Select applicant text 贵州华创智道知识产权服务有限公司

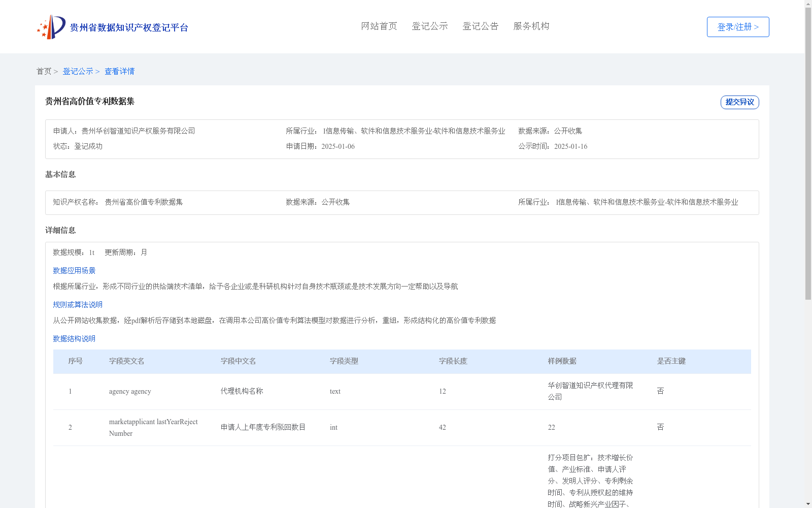(x=138, y=131)
